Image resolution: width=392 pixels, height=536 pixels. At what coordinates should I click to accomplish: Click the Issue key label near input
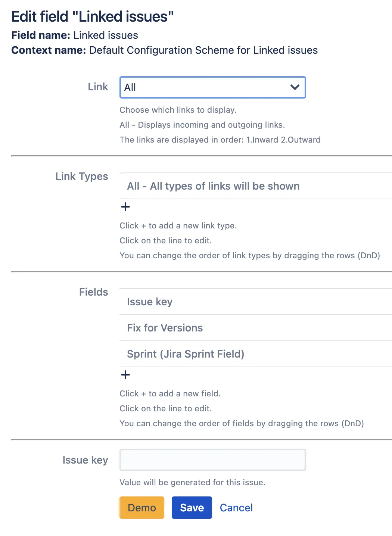85,460
